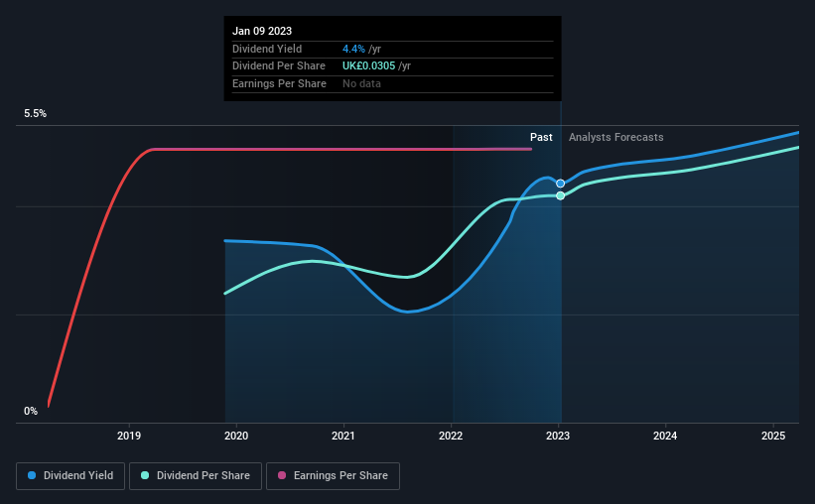Click the UK£0.0305 dividend per share value

tap(368, 66)
